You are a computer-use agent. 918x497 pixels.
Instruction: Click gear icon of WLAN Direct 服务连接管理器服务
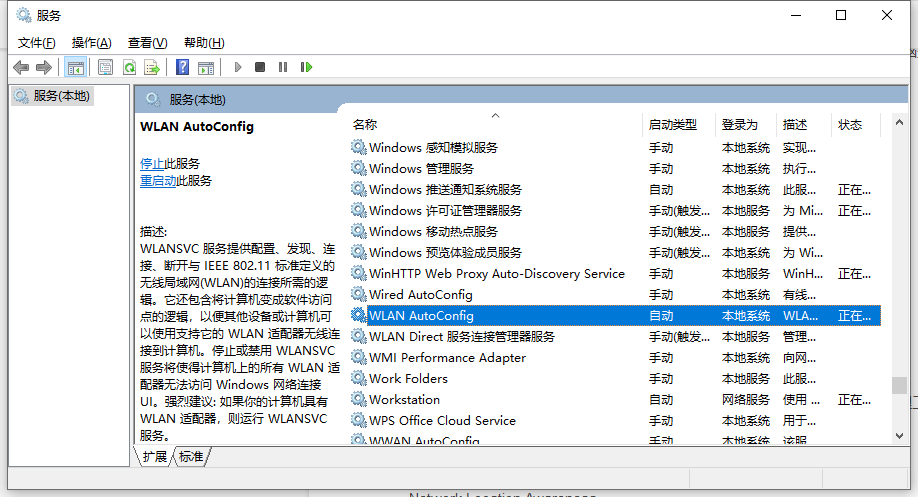click(358, 337)
